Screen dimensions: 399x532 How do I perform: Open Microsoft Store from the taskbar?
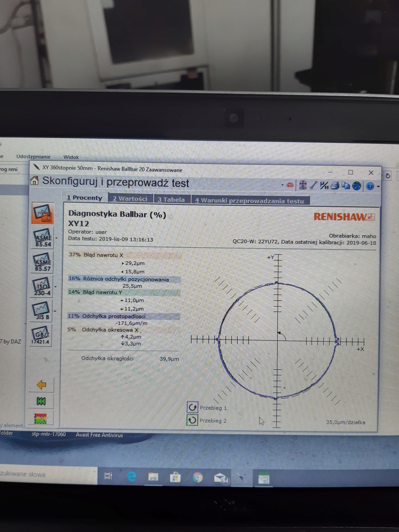[175, 477]
